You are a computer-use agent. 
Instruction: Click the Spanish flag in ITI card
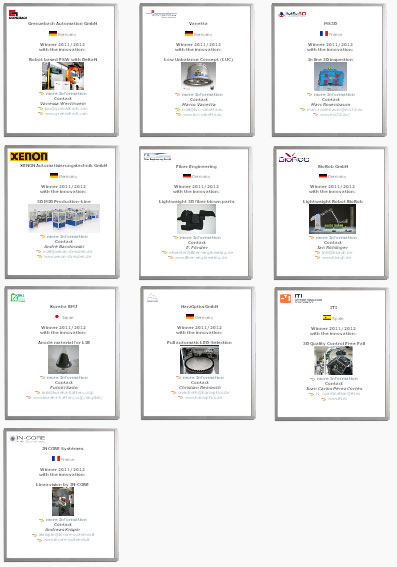[327, 317]
